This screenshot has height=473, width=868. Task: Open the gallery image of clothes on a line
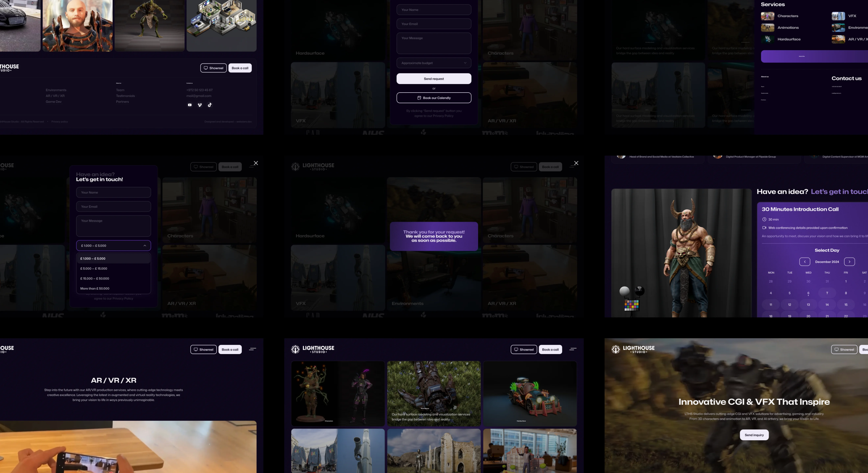pyautogui.click(x=338, y=451)
